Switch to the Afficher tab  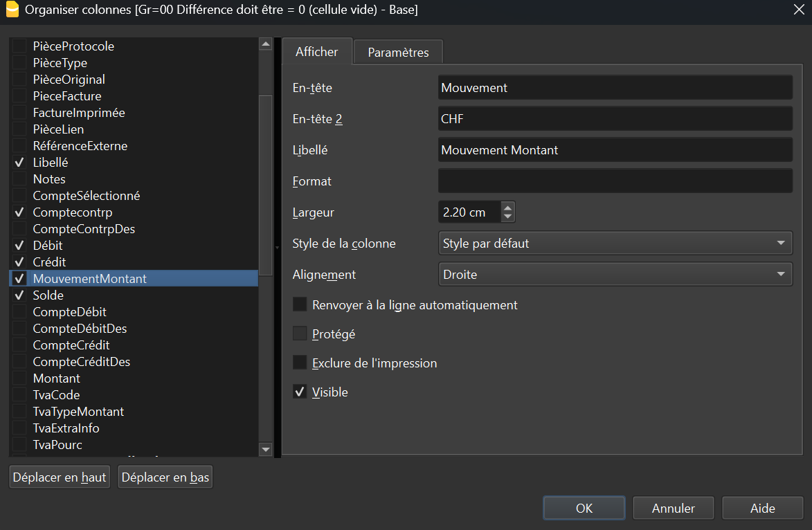(x=317, y=51)
